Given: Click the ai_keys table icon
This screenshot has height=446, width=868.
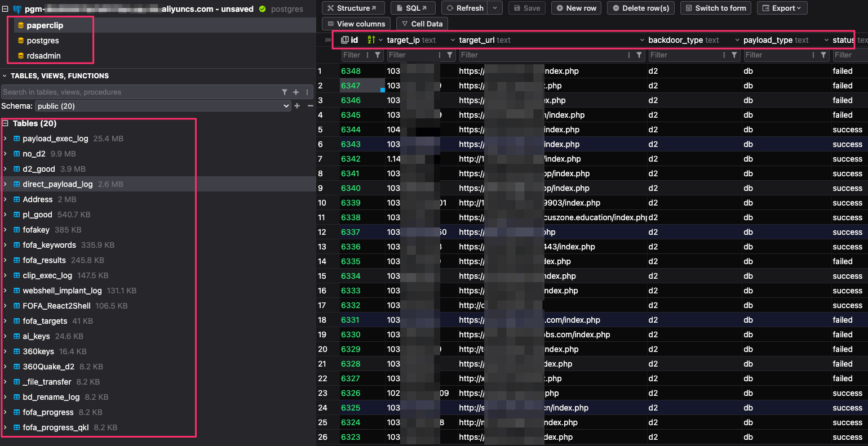Looking at the screenshot, I should tap(17, 336).
